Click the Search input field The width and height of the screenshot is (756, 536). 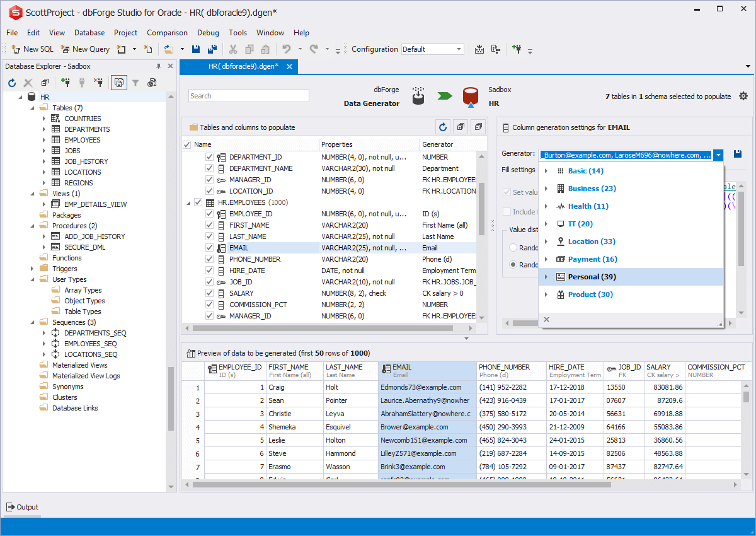pos(249,96)
